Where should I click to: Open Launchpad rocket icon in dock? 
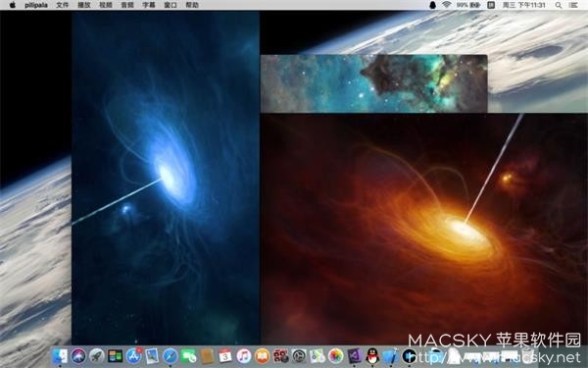(x=97, y=355)
